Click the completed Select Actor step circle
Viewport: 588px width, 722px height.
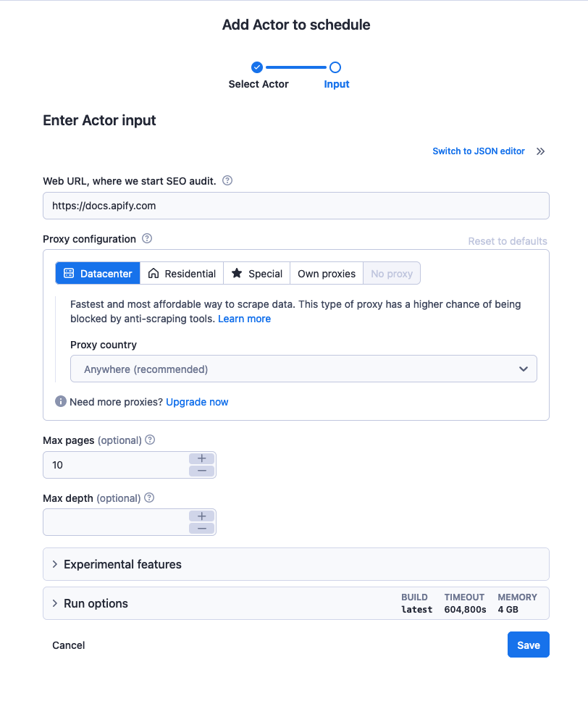257,67
